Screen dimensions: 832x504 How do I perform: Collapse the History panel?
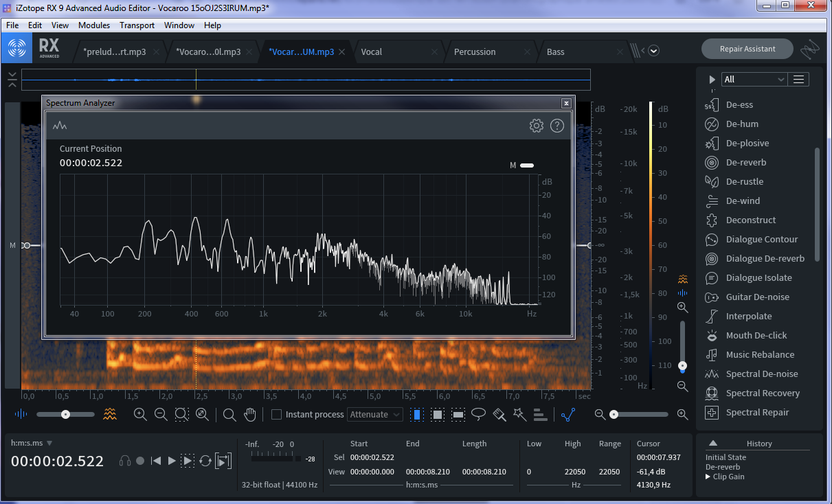coord(713,444)
